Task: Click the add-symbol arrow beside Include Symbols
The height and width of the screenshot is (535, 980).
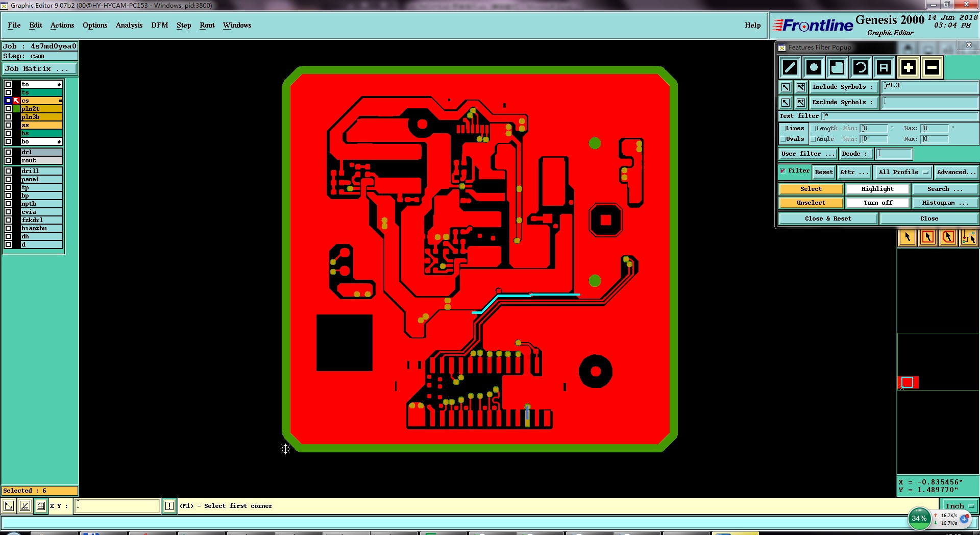Action: (x=801, y=87)
